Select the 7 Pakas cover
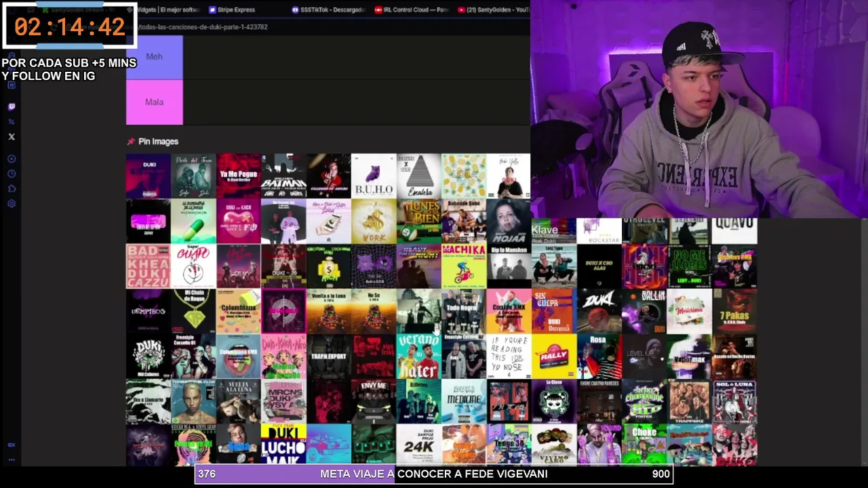This screenshot has width=868, height=488. (x=734, y=311)
